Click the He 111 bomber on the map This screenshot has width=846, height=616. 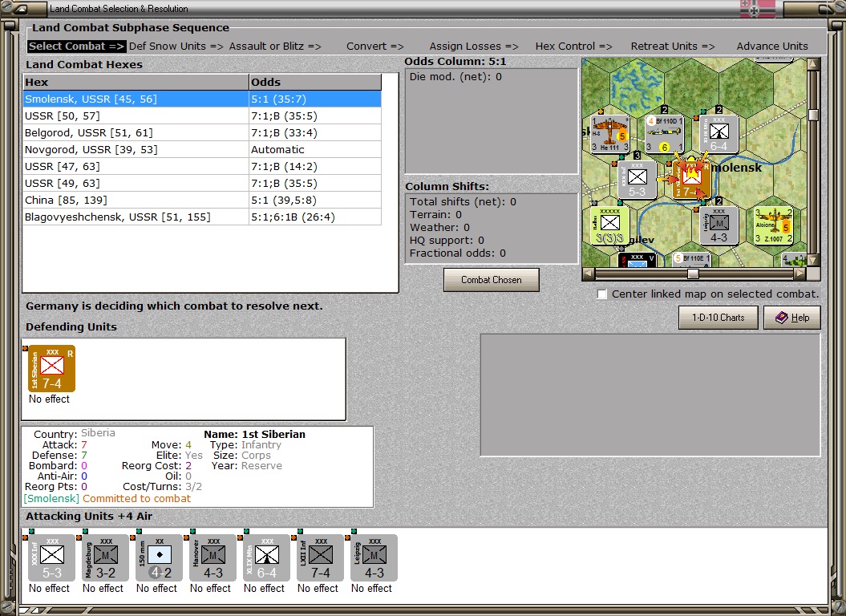pyautogui.click(x=610, y=133)
